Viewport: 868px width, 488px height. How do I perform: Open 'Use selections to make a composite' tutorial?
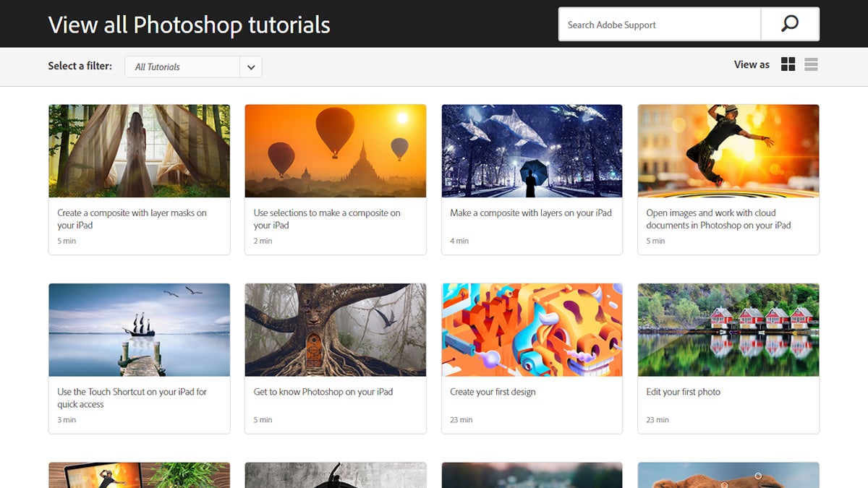coord(327,219)
